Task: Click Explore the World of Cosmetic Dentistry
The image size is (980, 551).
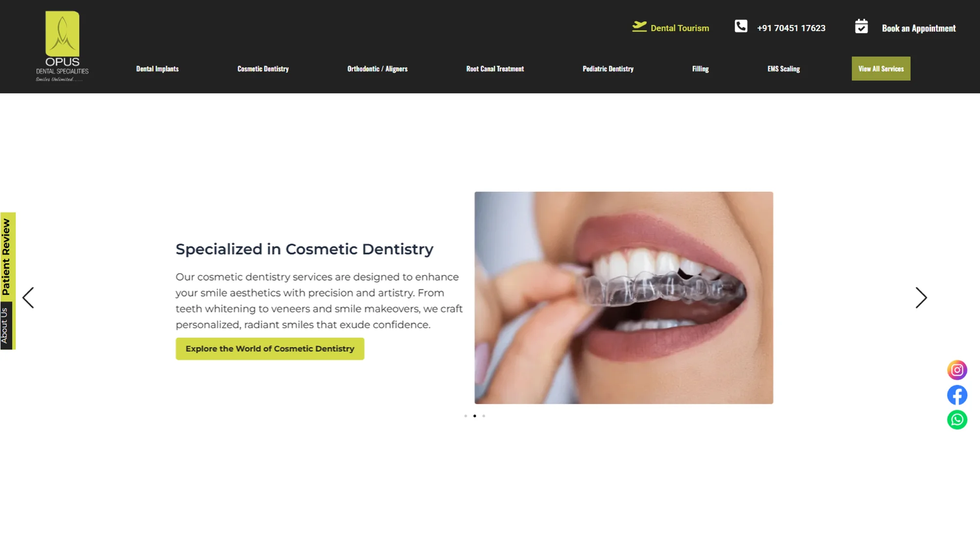Action: (270, 349)
